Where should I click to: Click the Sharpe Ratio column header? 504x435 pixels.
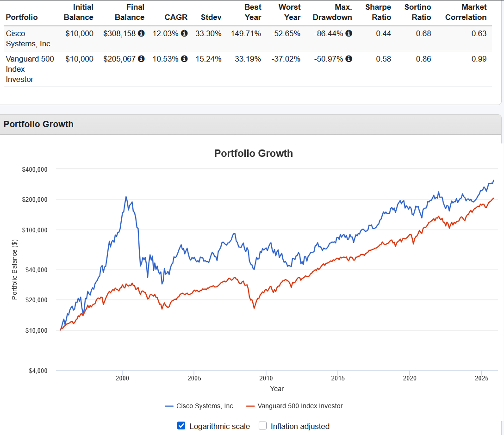point(378,12)
